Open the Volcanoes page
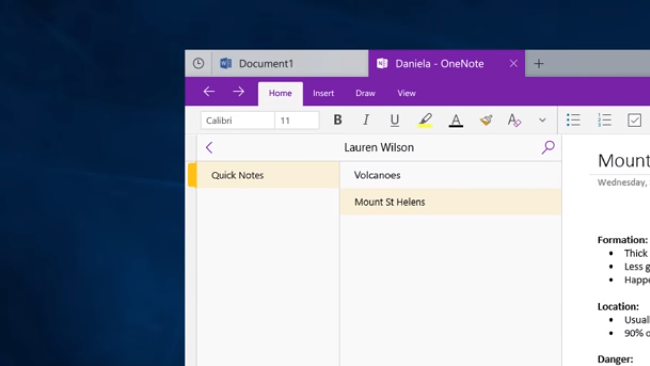The image size is (650, 366). pos(451,175)
